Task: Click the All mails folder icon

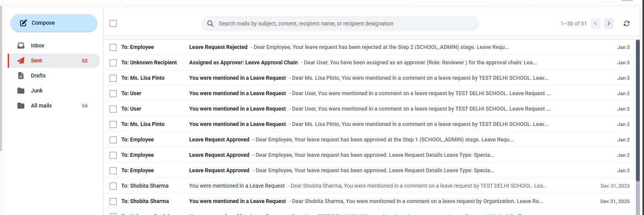Action: coord(21,106)
